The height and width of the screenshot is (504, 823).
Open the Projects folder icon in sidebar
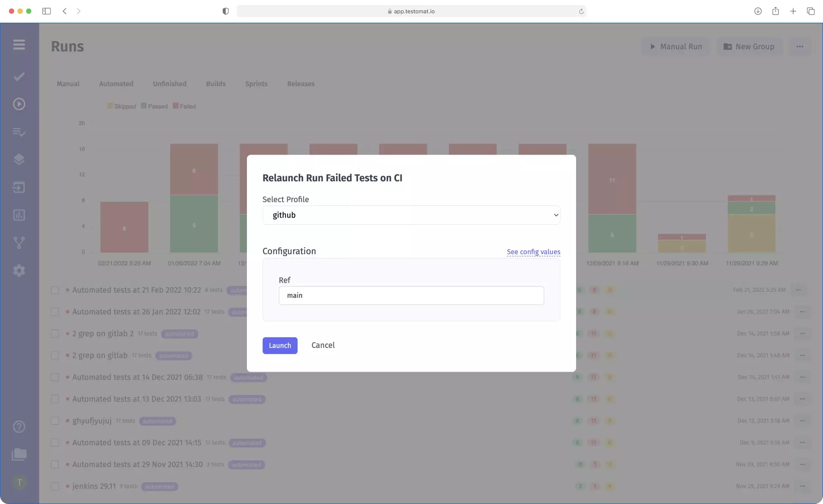[x=19, y=454]
